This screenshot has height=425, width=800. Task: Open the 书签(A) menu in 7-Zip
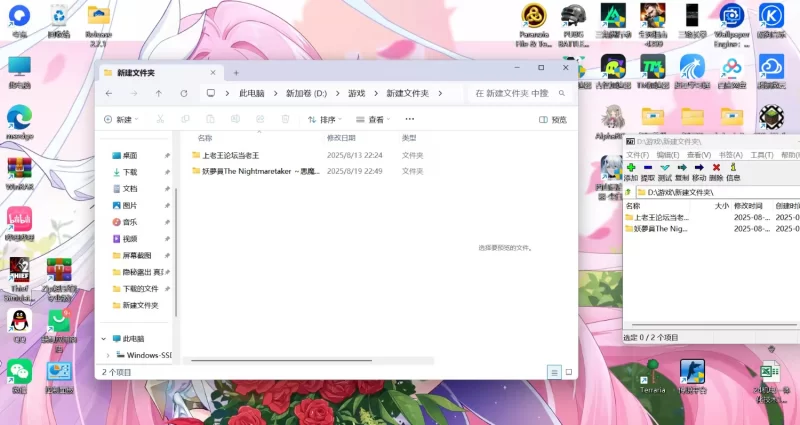731,155
